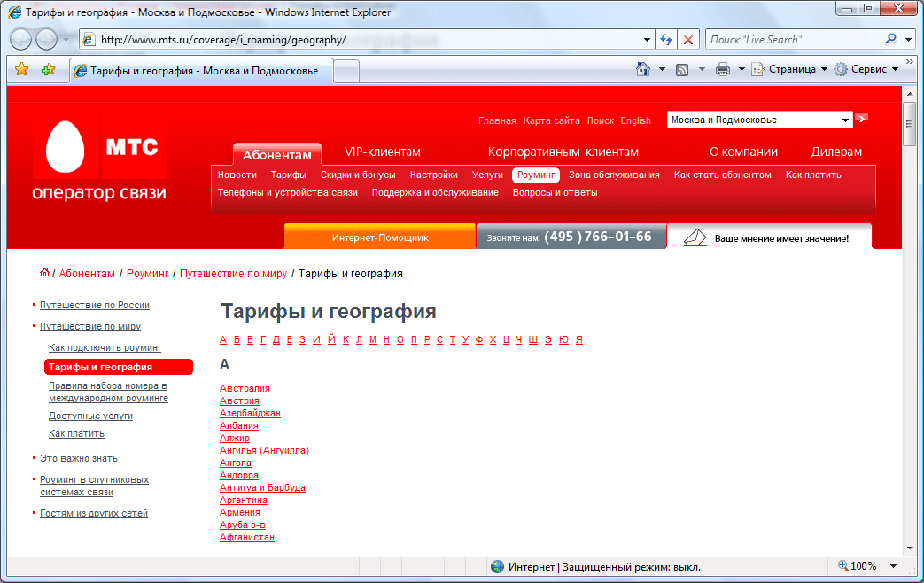The height and width of the screenshot is (583, 924).
Task: Click the red home breadcrumb icon
Action: [44, 273]
